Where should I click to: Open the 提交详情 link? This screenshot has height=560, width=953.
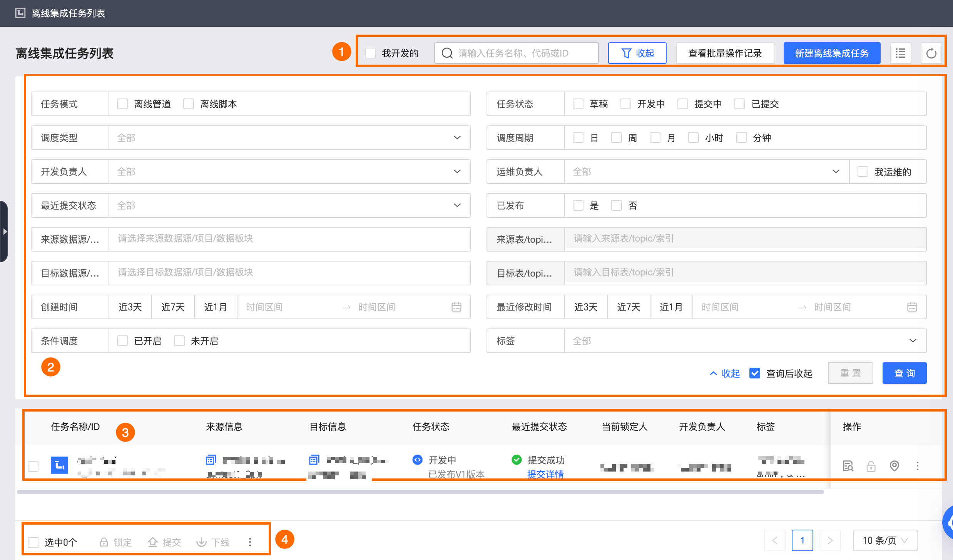click(x=545, y=474)
